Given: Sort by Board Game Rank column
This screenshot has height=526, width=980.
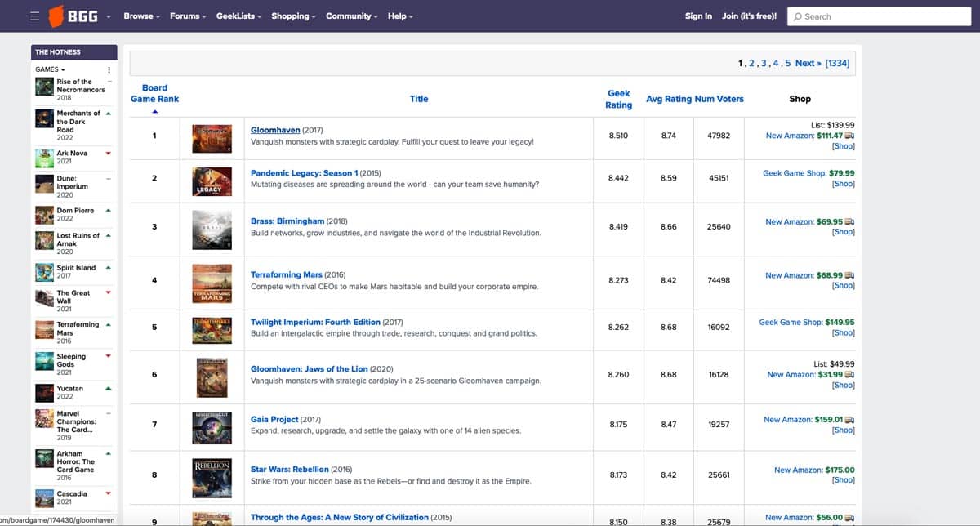Looking at the screenshot, I should [x=154, y=93].
